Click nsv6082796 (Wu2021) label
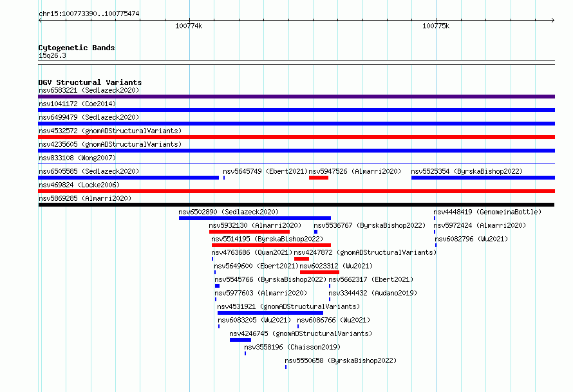 pyautogui.click(x=471, y=239)
